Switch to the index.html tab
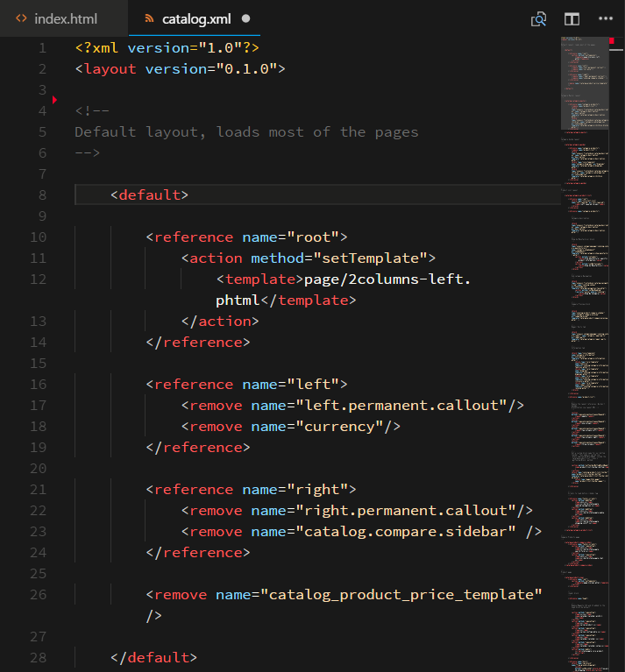This screenshot has width=625, height=672. click(x=64, y=18)
